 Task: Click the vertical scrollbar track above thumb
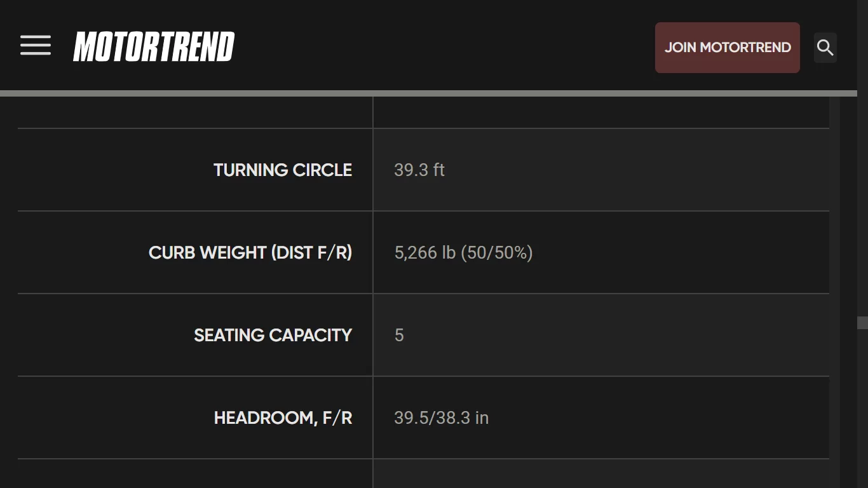tap(862, 207)
